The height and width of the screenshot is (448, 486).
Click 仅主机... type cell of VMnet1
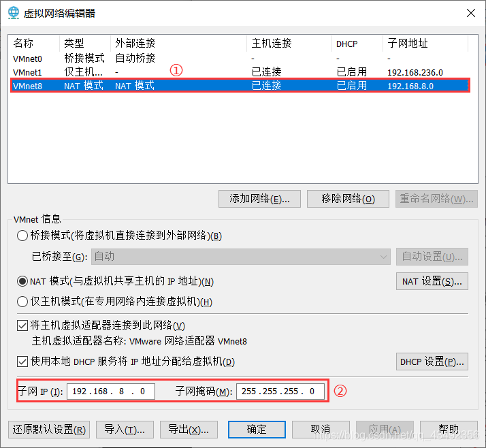[83, 72]
